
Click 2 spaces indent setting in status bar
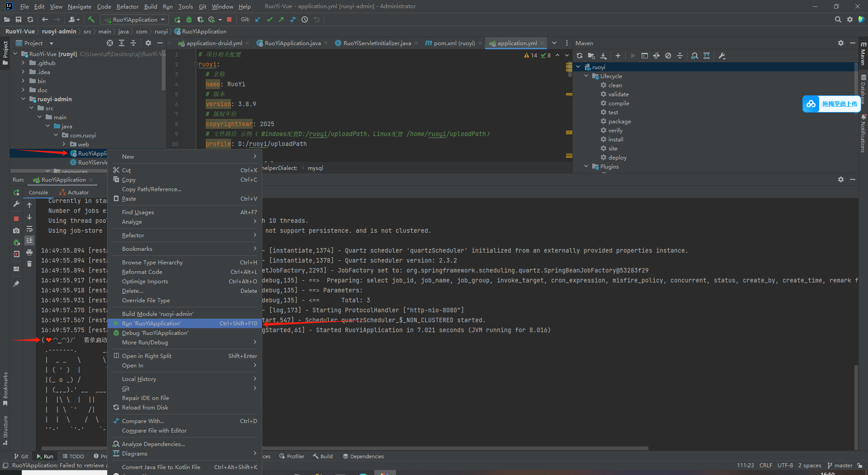point(809,465)
